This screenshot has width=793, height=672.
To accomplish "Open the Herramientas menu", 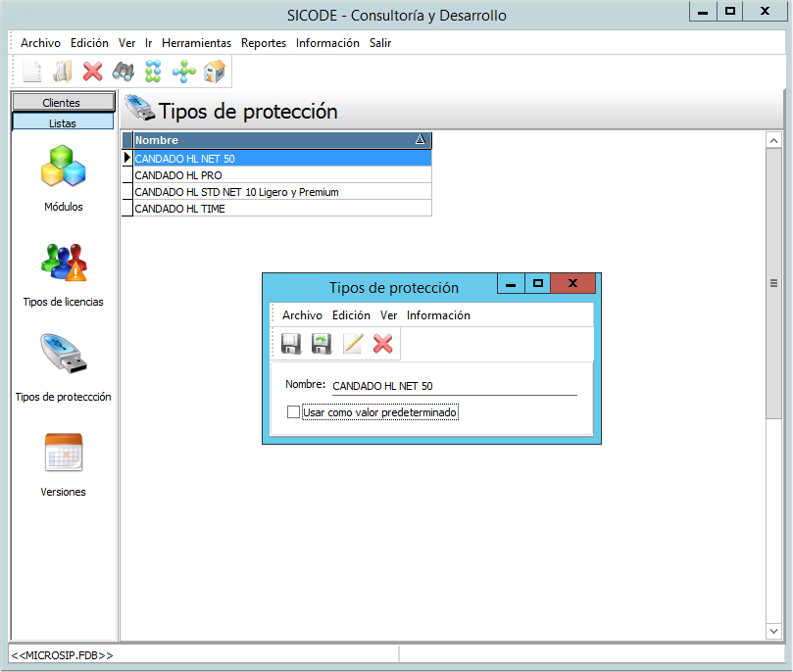I will [196, 43].
